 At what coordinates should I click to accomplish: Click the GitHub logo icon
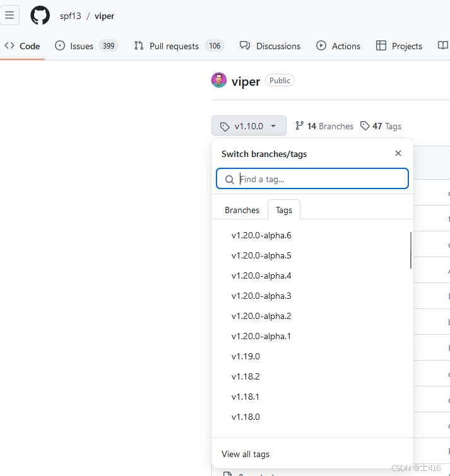[40, 15]
